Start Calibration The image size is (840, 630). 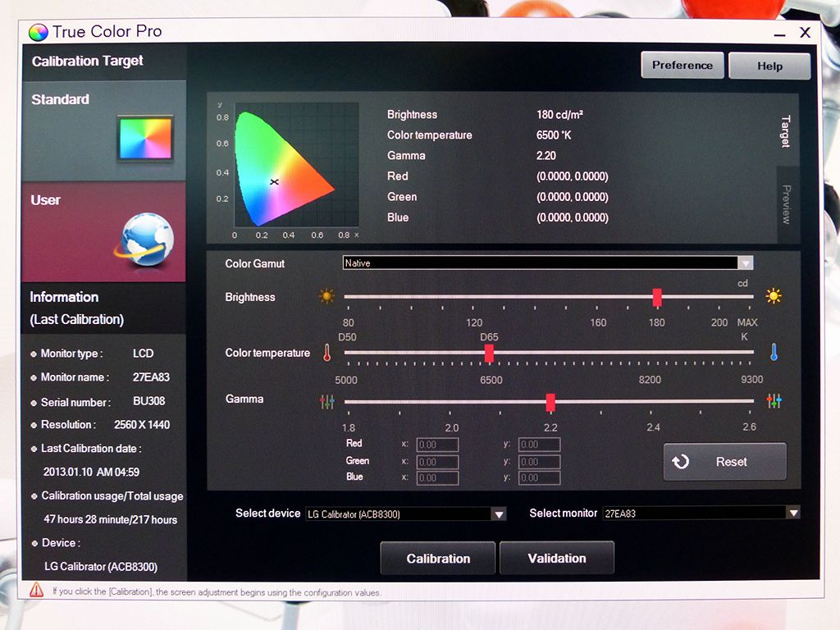[x=438, y=558]
